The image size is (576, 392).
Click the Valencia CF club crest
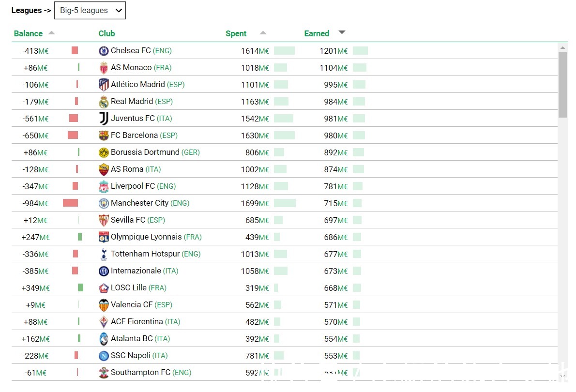point(104,304)
